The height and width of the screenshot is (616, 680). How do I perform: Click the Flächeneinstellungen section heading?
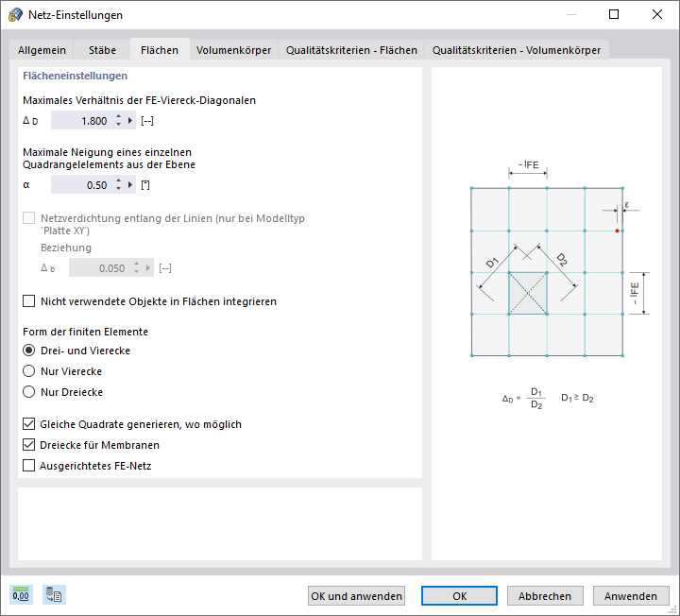75,76
